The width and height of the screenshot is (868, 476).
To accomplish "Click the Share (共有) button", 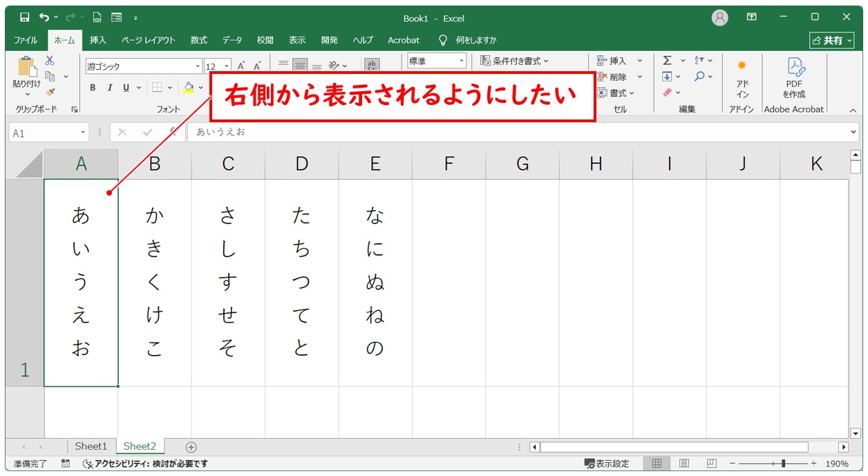I will coord(832,40).
